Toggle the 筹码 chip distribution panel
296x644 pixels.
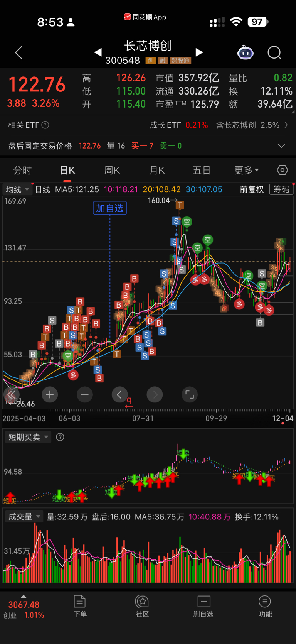point(281,189)
